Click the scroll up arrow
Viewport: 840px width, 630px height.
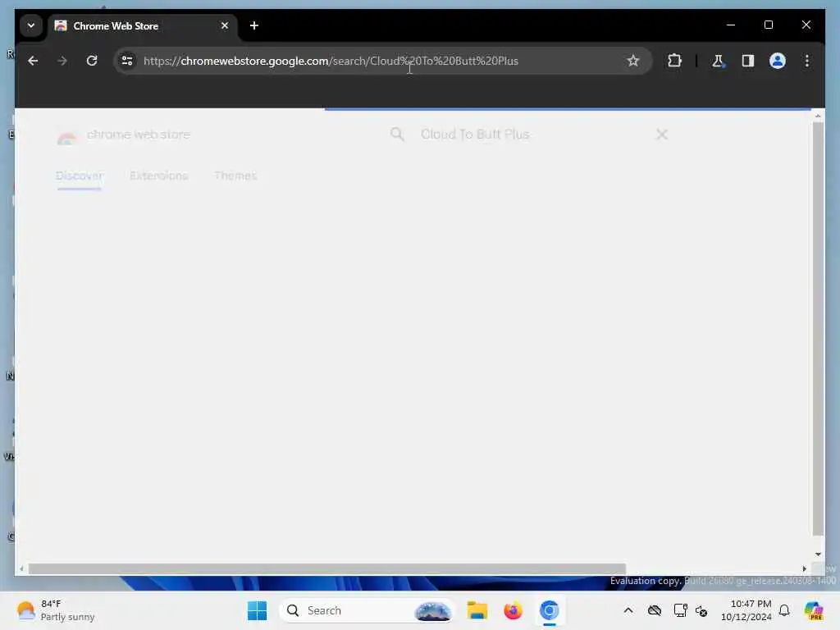[818, 116]
